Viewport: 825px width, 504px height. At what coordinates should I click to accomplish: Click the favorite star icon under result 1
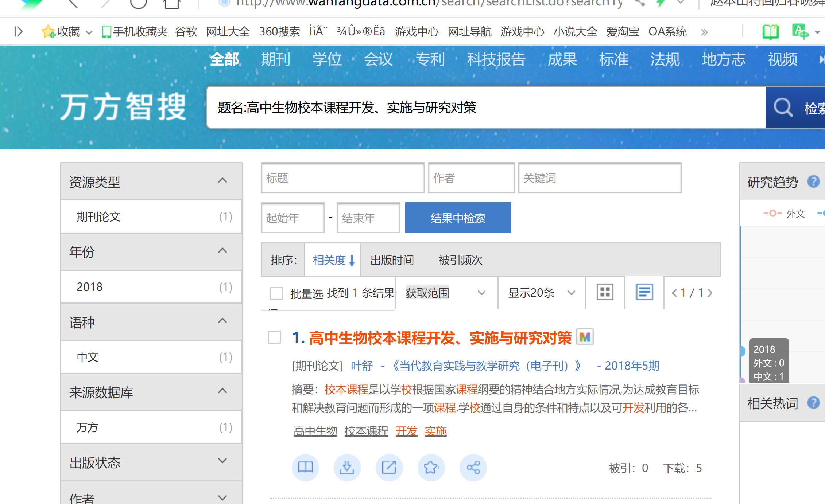pyautogui.click(x=431, y=468)
